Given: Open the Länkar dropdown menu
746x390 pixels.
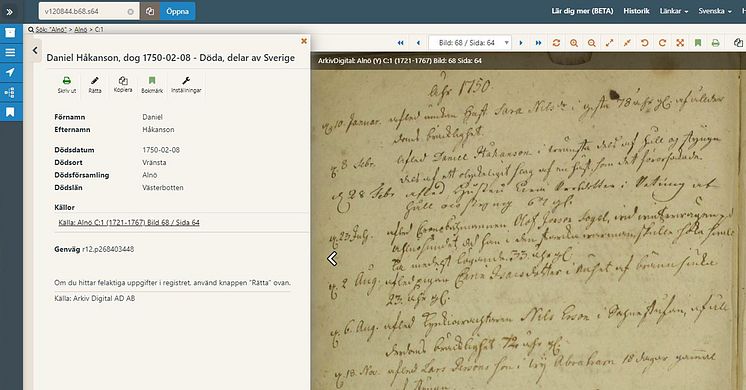Looking at the screenshot, I should pyautogui.click(x=674, y=11).
